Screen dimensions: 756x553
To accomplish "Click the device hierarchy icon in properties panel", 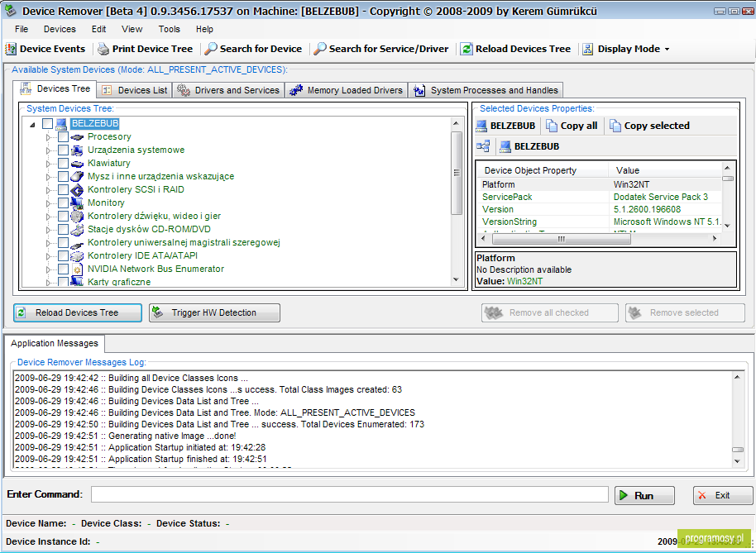I will (483, 146).
